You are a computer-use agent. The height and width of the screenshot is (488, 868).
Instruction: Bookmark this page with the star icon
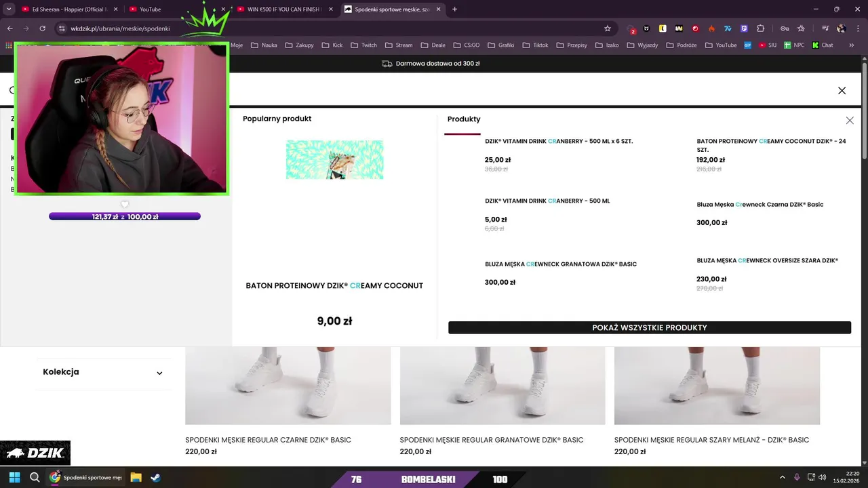point(608,28)
